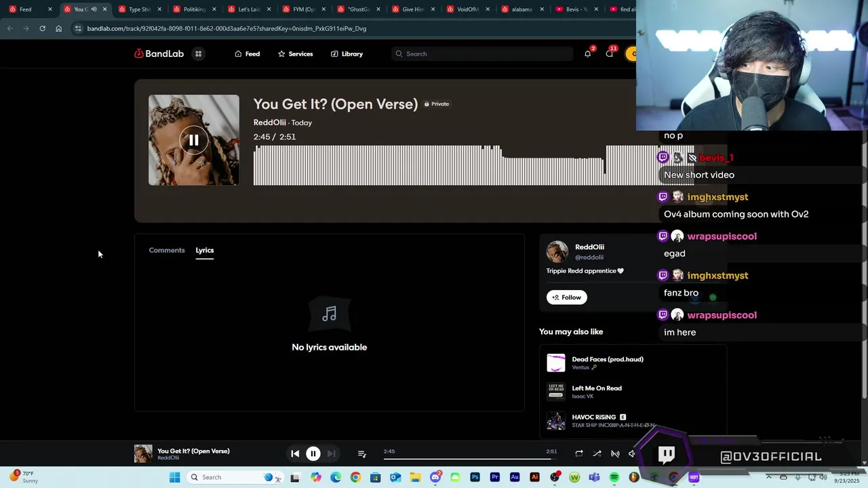The height and width of the screenshot is (488, 868).
Task: Click the BandLab search field
Action: coord(482,54)
